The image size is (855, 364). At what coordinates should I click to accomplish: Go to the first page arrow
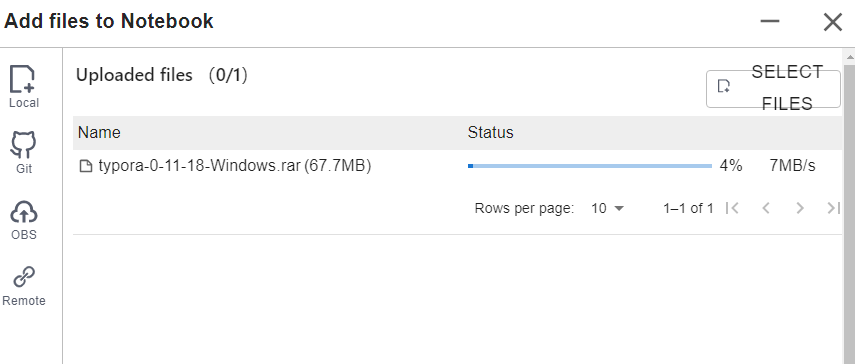coord(732,208)
